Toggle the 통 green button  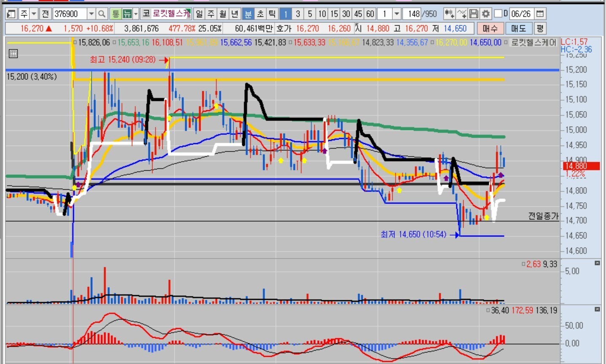tap(115, 14)
